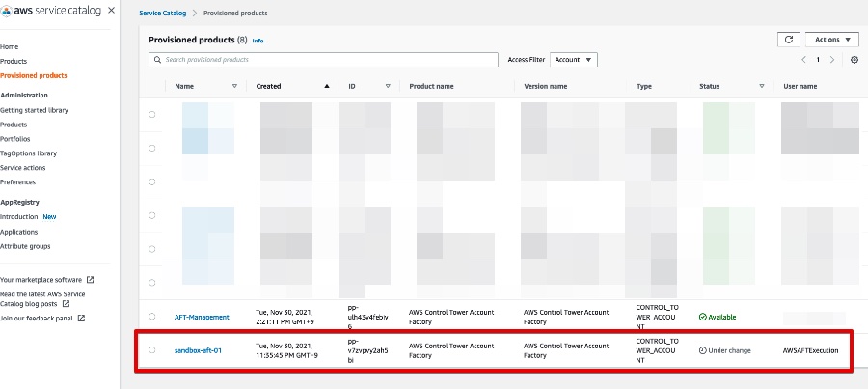Open the table preferences gear icon
The height and width of the screenshot is (389, 868).
(x=854, y=60)
